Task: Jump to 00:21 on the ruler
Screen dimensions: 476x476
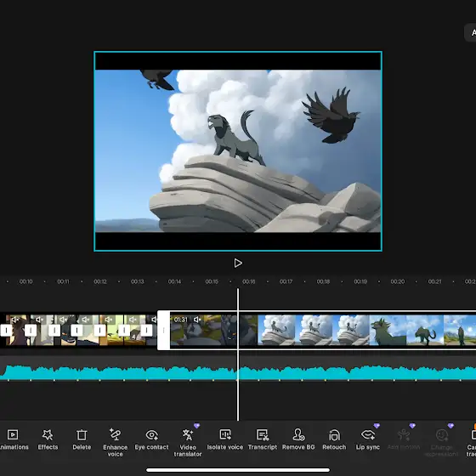Action: tap(434, 281)
